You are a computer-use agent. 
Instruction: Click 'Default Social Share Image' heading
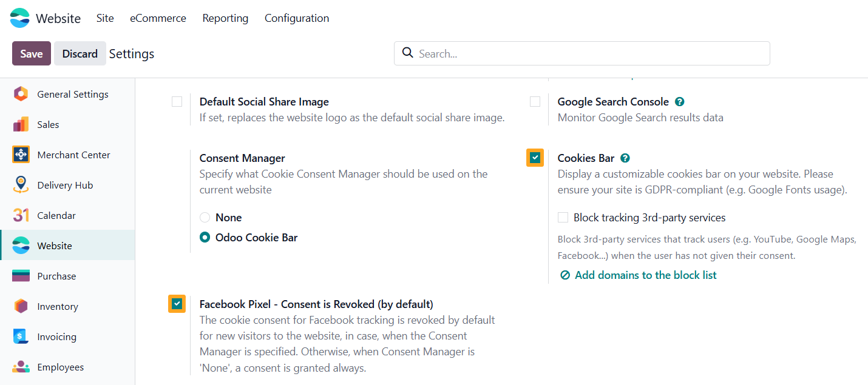[264, 102]
